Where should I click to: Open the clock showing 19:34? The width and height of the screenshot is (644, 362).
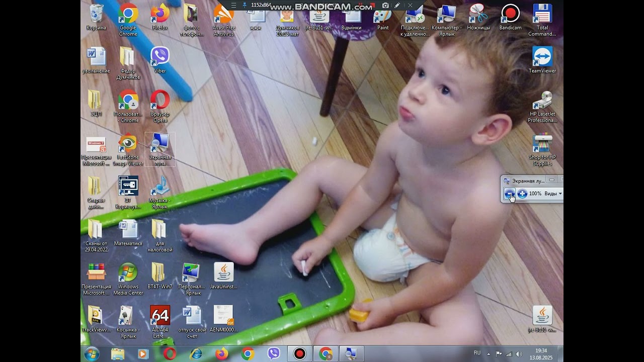[541, 354]
